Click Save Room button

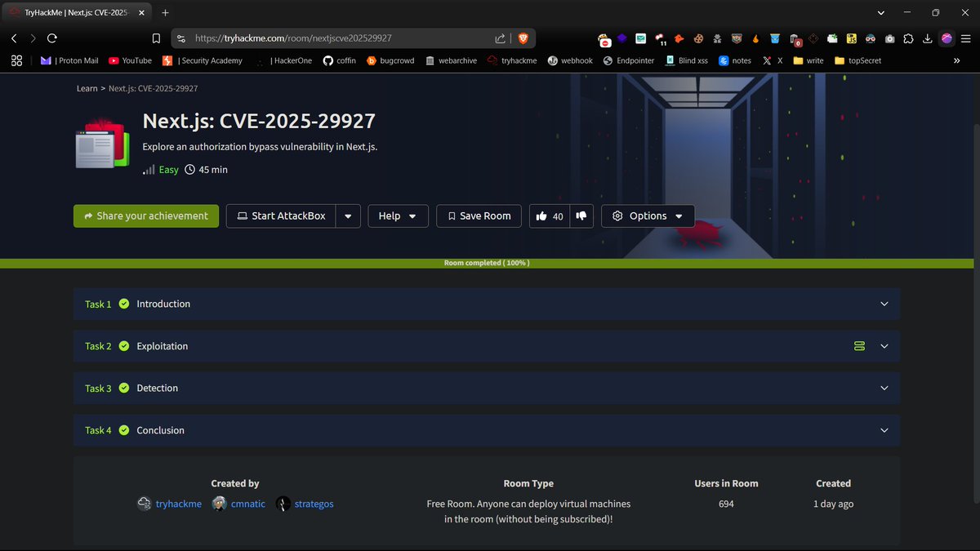[479, 216]
